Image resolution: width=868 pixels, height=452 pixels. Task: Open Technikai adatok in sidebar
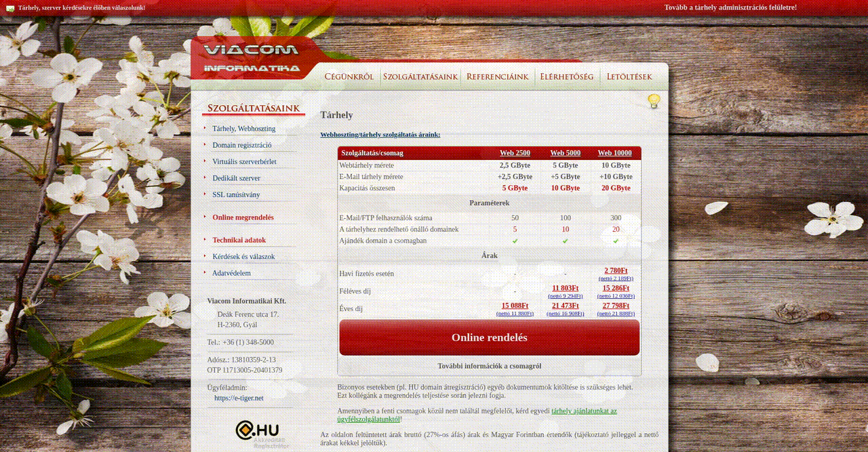(x=239, y=240)
